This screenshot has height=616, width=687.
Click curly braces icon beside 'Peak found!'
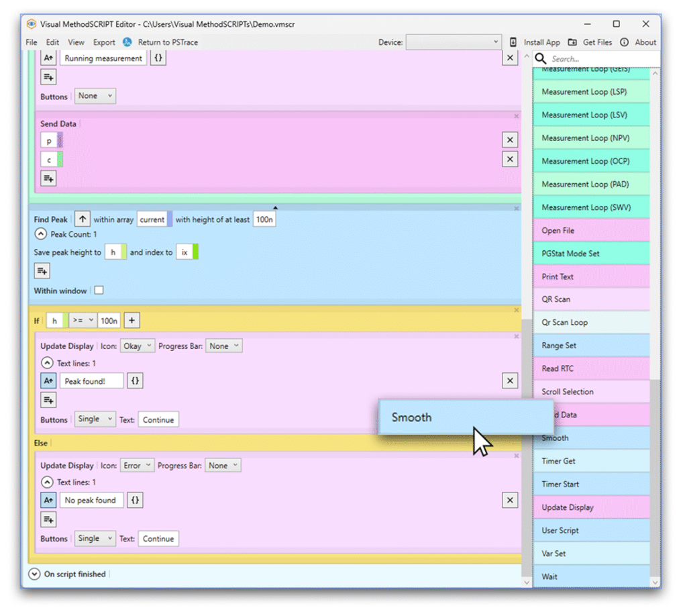[x=136, y=381]
